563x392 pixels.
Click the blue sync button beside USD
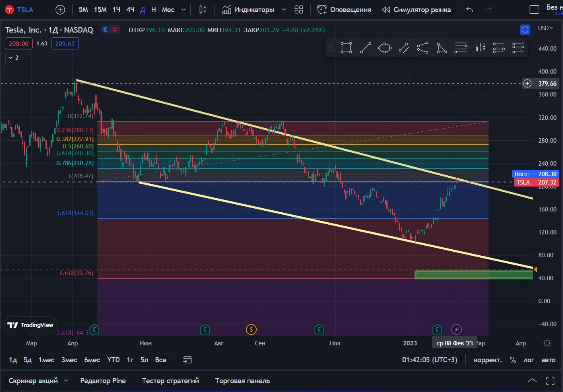click(x=525, y=29)
